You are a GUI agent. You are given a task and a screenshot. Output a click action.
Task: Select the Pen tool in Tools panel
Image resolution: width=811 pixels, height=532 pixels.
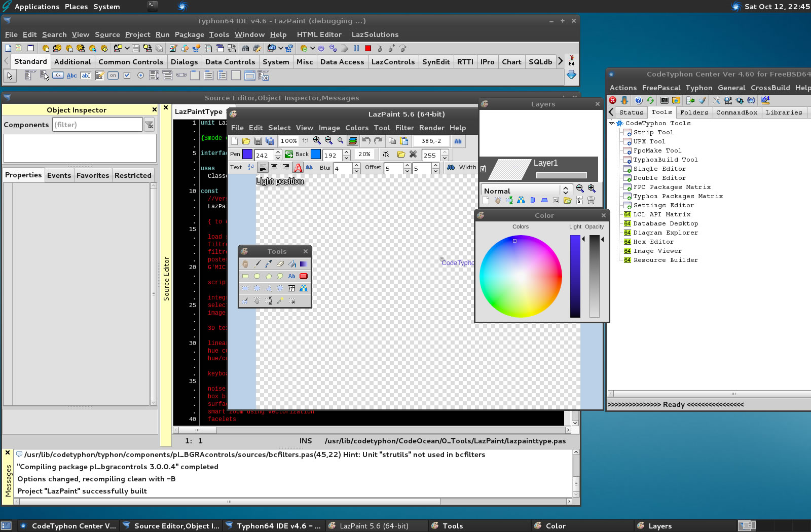coord(257,264)
